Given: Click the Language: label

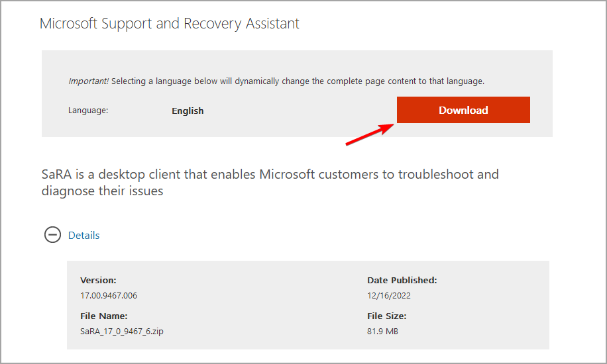Looking at the screenshot, I should [88, 111].
